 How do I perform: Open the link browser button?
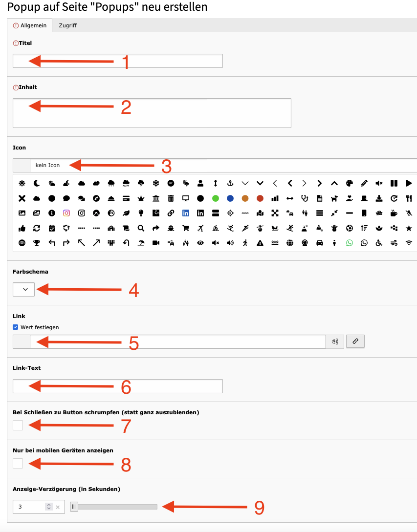tap(355, 341)
